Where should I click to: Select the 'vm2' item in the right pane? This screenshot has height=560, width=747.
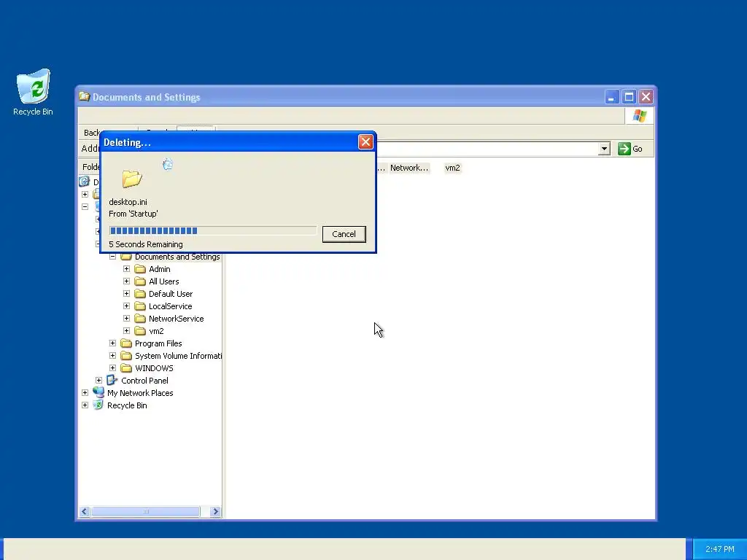452,168
